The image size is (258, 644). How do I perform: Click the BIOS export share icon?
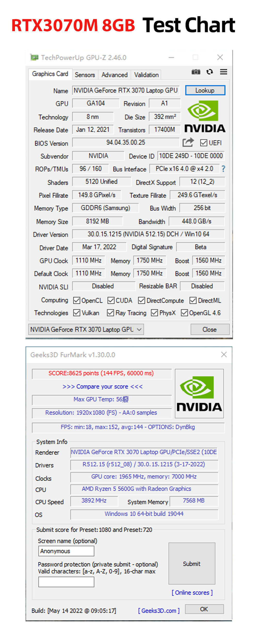tap(188, 142)
